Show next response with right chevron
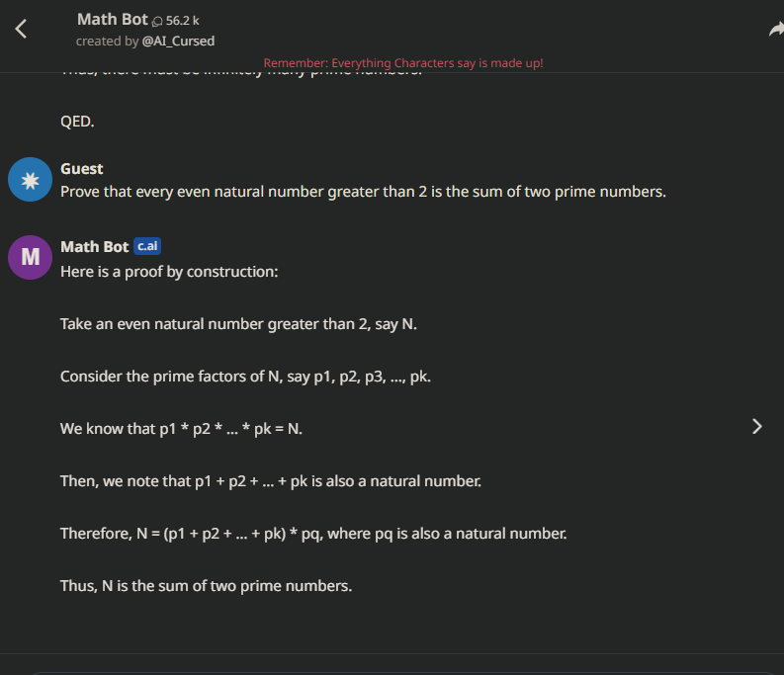Image resolution: width=784 pixels, height=675 pixels. pyautogui.click(x=757, y=427)
